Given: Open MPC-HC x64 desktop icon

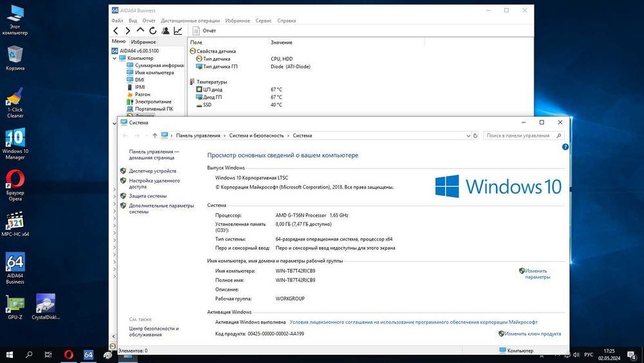Looking at the screenshot, I should click(15, 224).
